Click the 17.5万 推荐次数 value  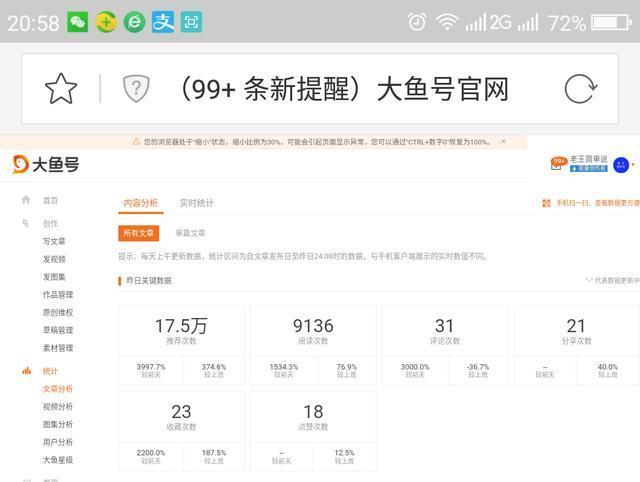point(181,326)
